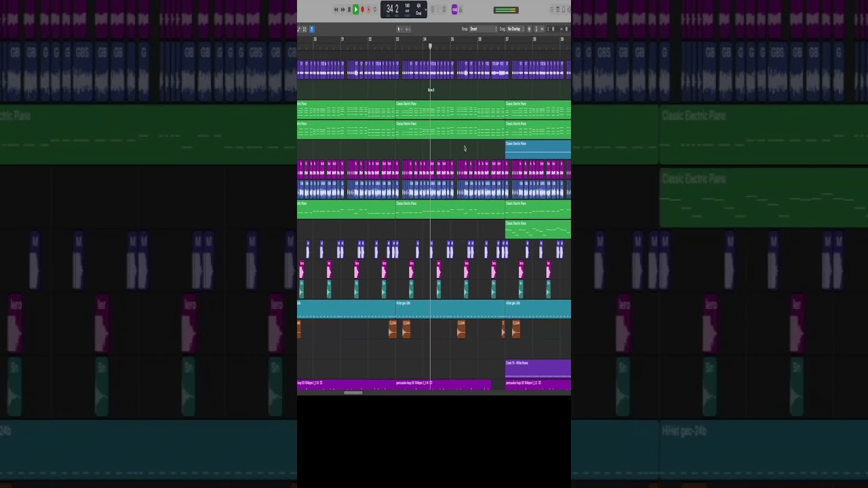The image size is (868, 488).
Task: Adjust the horizontal zoom slider
Action: point(566,29)
